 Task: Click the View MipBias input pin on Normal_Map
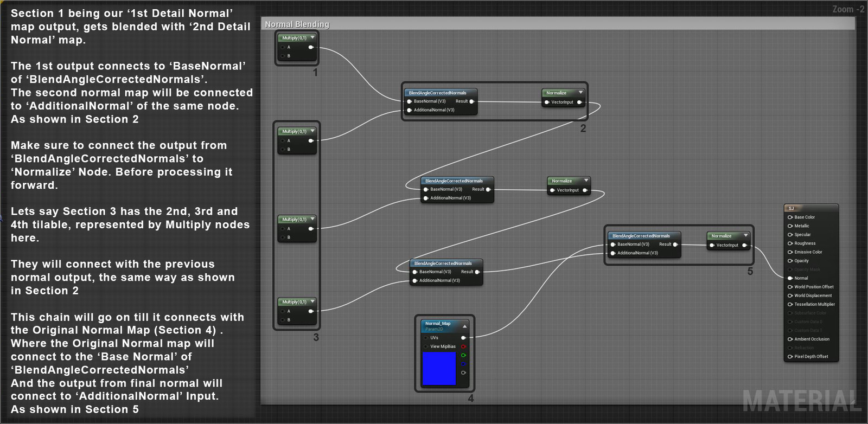pos(426,346)
